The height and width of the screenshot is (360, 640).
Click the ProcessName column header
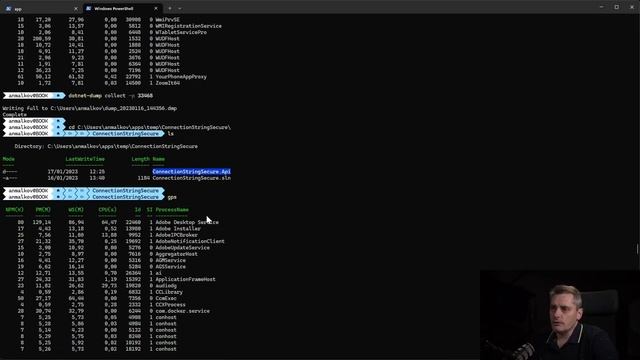coord(172,210)
